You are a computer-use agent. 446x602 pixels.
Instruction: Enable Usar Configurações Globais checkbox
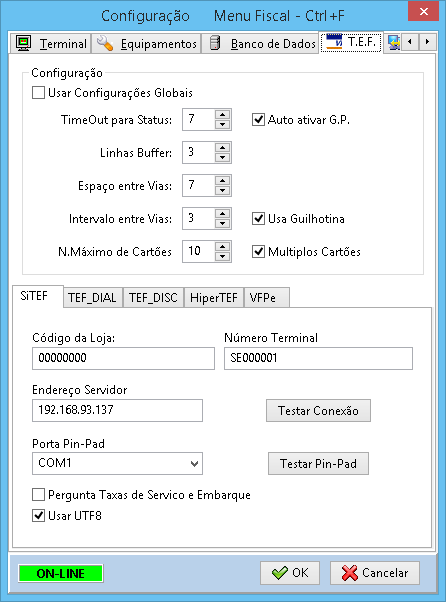point(38,93)
